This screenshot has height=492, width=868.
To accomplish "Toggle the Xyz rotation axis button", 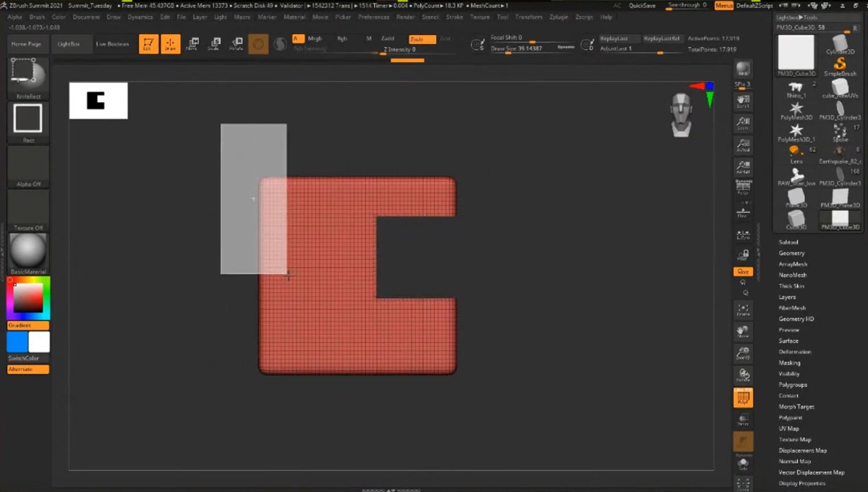I will tap(743, 271).
